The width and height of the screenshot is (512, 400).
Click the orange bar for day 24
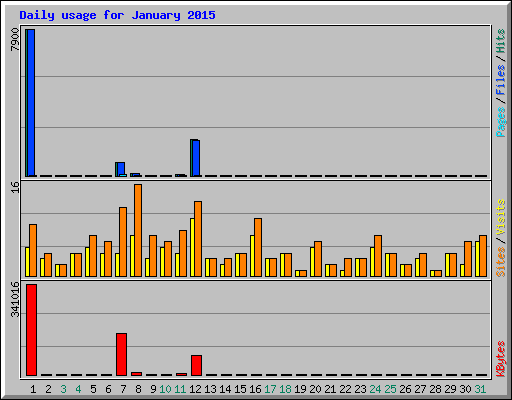pyautogui.click(x=378, y=256)
